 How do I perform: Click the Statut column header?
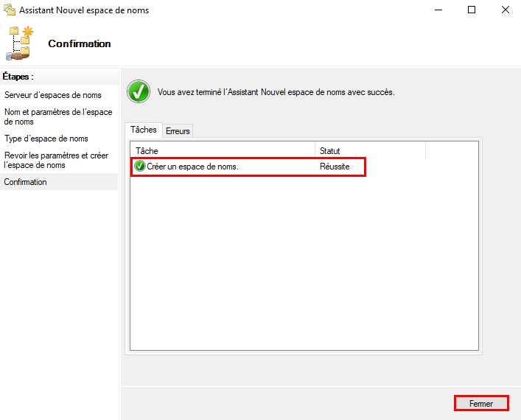tap(368, 151)
